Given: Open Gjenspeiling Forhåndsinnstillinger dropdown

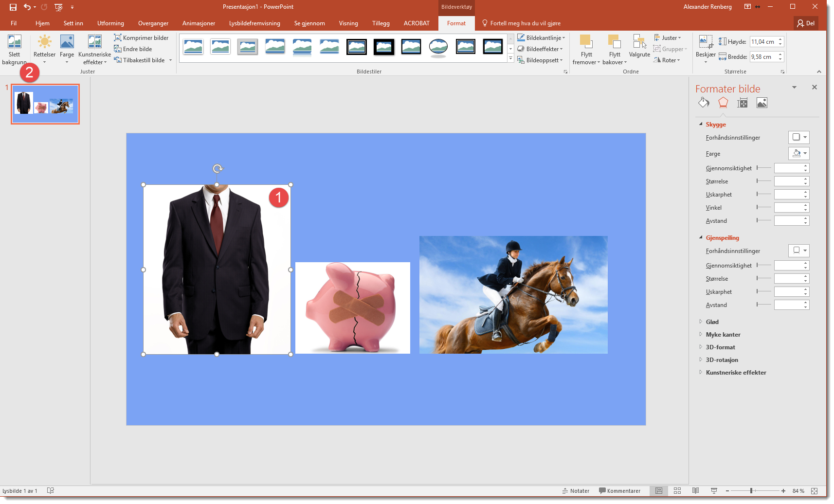Looking at the screenshot, I should [799, 251].
